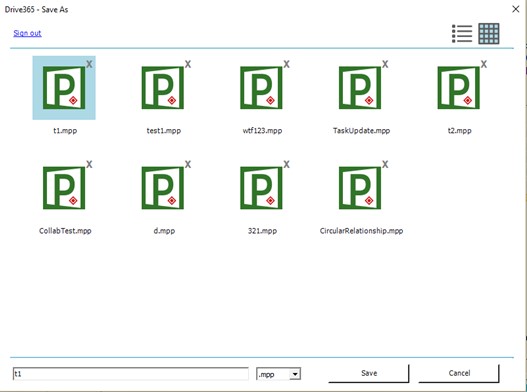Select the t1.mpp project file icon
The image size is (527, 392).
pos(64,88)
